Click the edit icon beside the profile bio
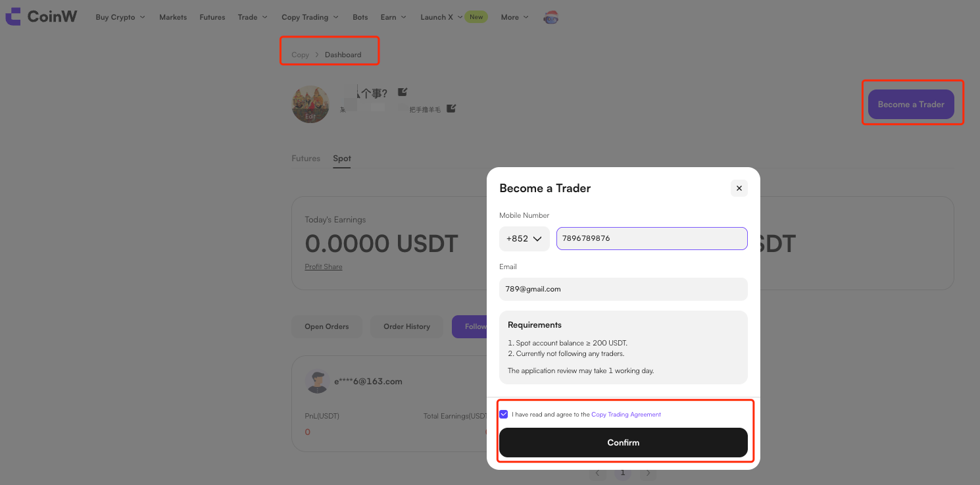Viewport: 980px width, 485px height. click(x=451, y=109)
